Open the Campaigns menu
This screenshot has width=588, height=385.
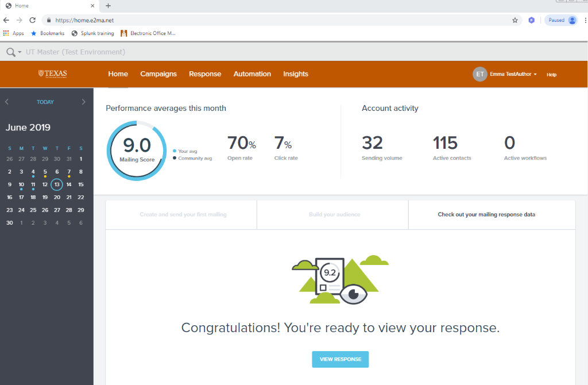(x=158, y=74)
